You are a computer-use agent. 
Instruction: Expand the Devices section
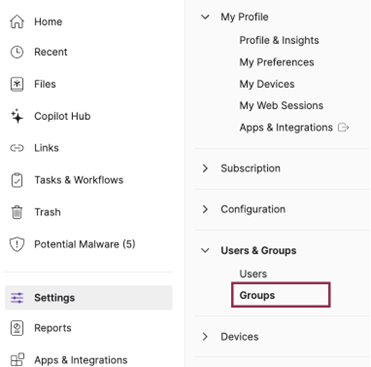click(205, 337)
